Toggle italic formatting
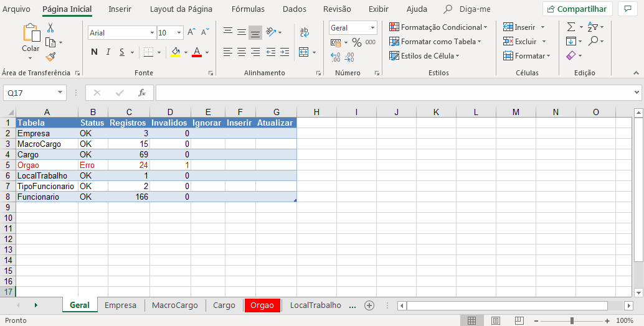The image size is (644, 326). click(x=108, y=52)
